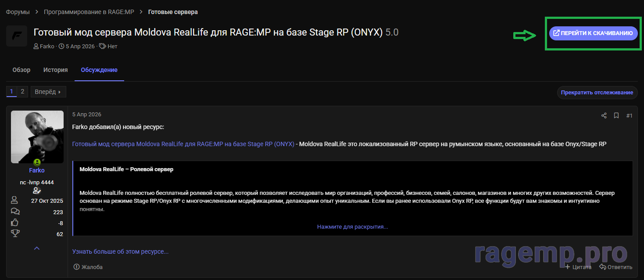Click the edit-user icon under Farko's title

[37, 190]
